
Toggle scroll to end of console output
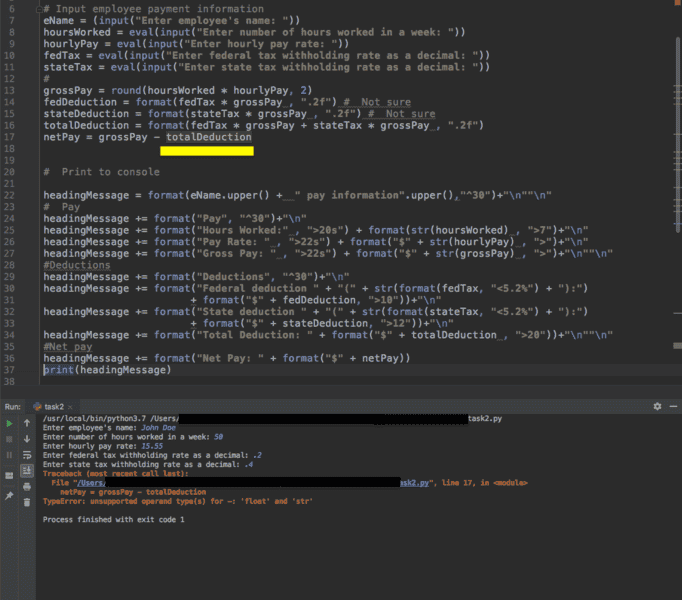click(x=27, y=470)
